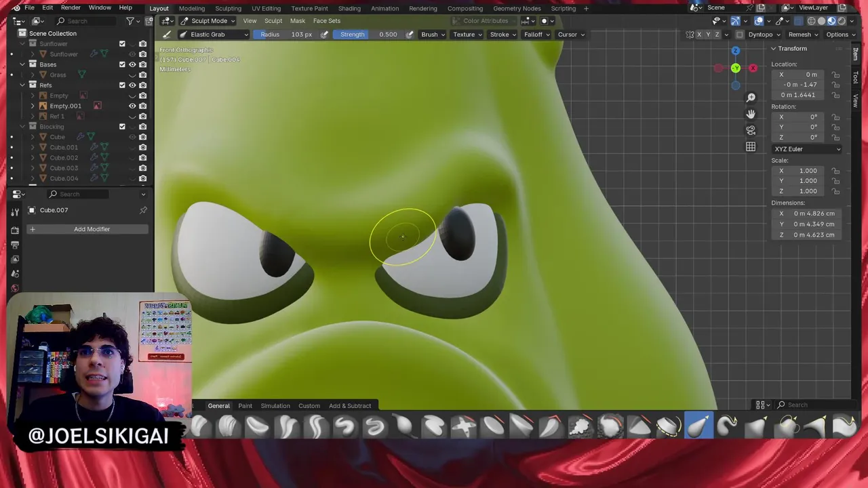The image size is (868, 488).
Task: Open the World properties tab icon
Action: coord(15,288)
